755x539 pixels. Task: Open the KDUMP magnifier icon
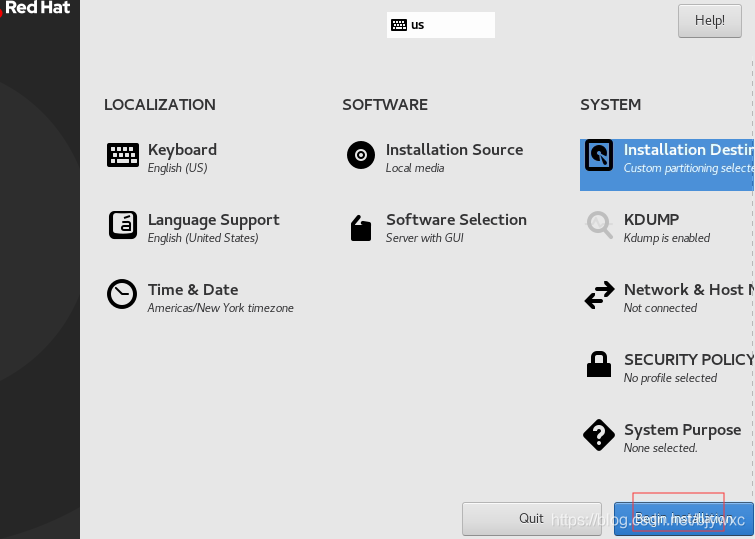(599, 226)
